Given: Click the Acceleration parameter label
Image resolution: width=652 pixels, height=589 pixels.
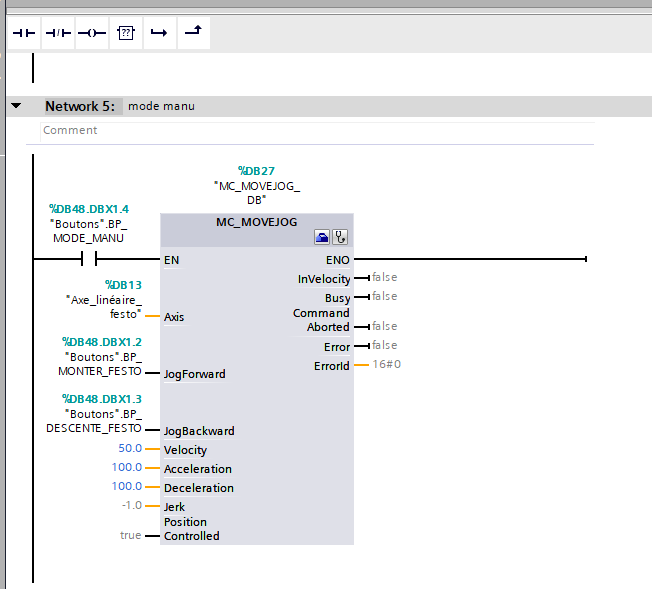Looking at the screenshot, I should click(x=198, y=469).
